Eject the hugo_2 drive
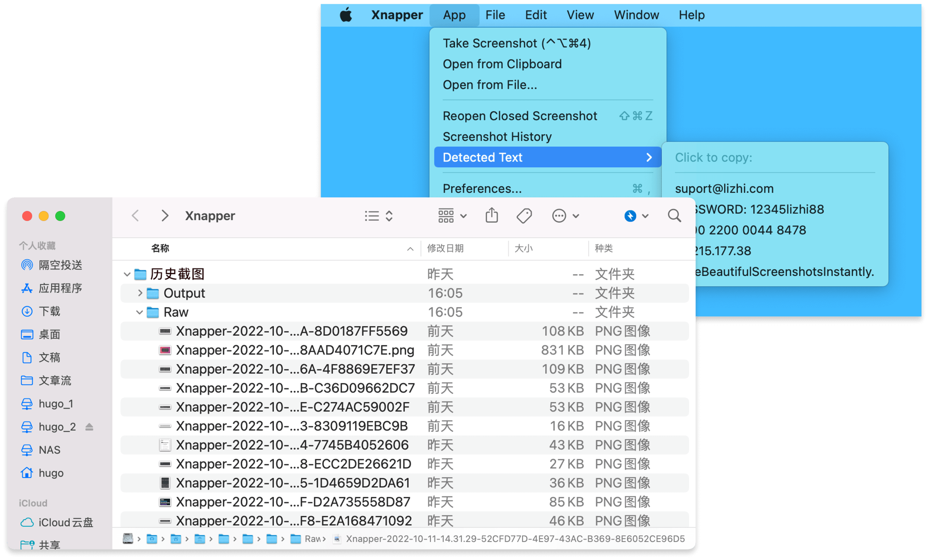Image resolution: width=929 pixels, height=560 pixels. [x=89, y=427]
